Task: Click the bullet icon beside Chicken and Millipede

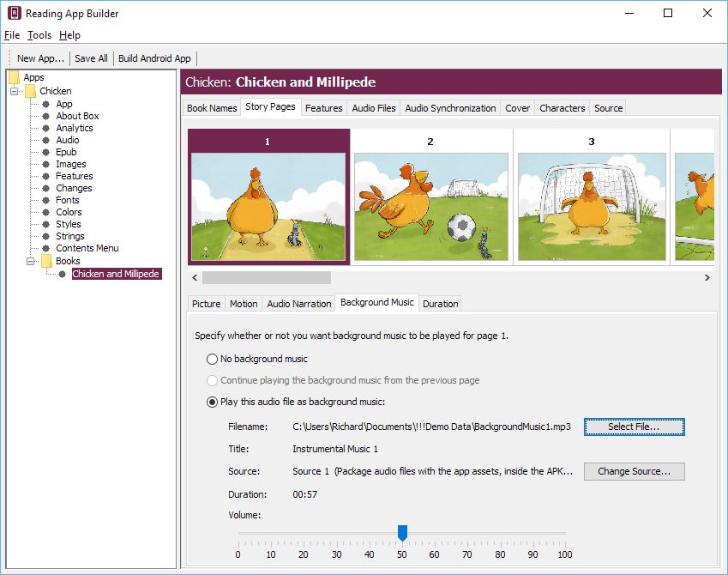Action: coord(63,275)
